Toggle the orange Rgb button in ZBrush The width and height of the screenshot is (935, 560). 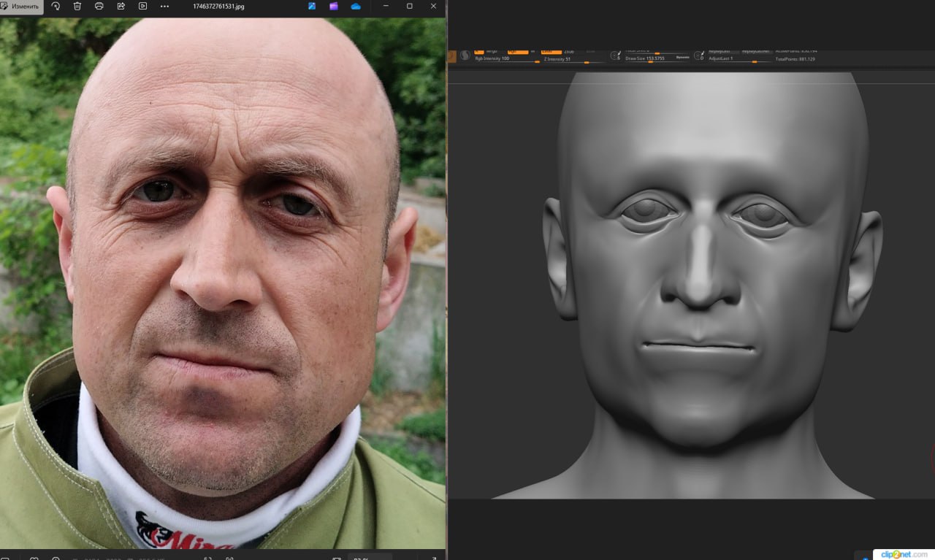coord(518,51)
